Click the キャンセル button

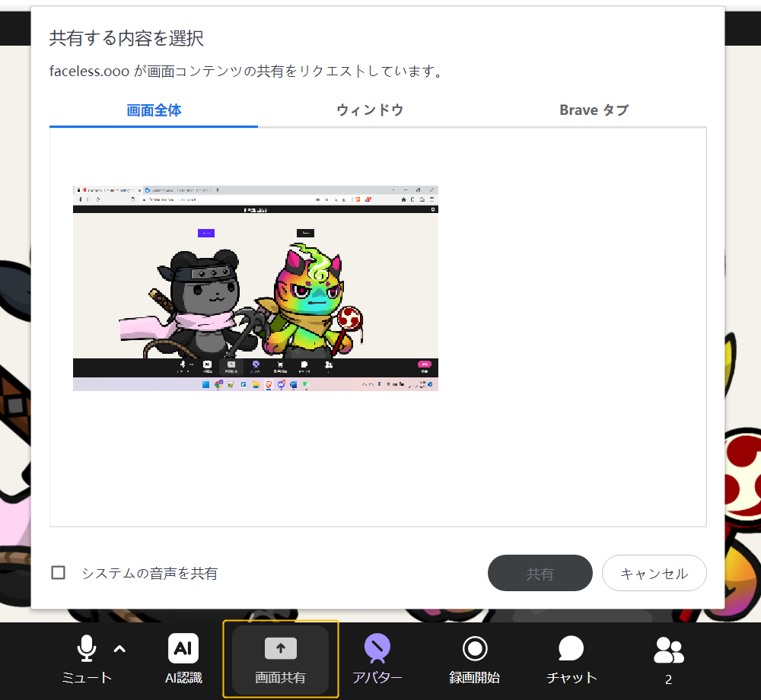click(x=654, y=573)
